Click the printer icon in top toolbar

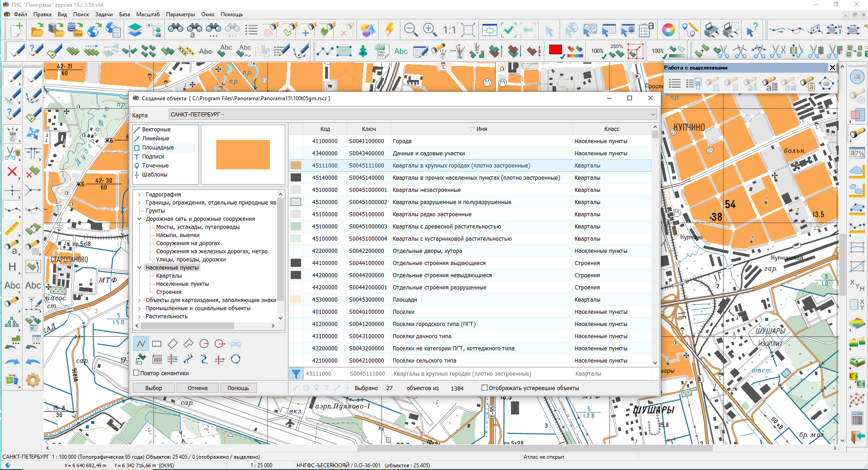[711, 30]
